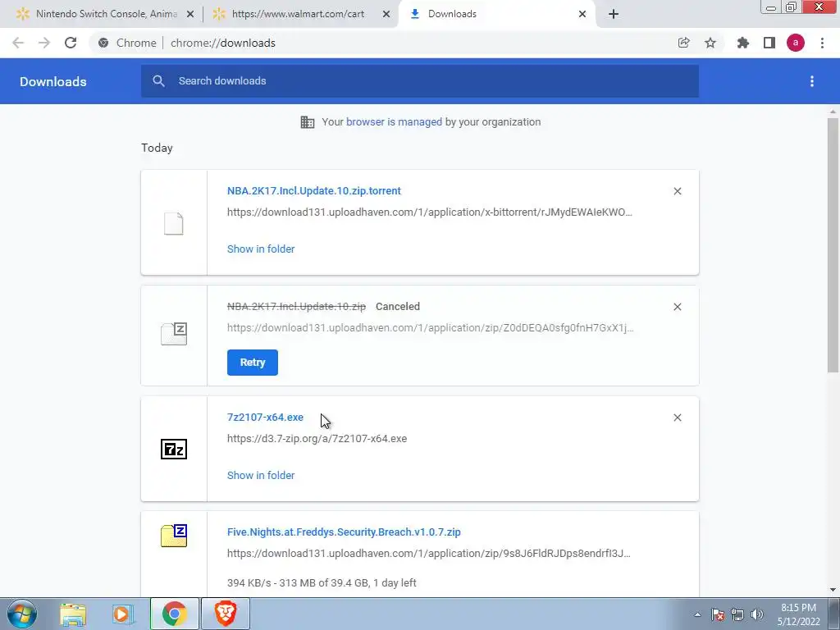Open Windows Explorer from the taskbar
The height and width of the screenshot is (630, 840).
(x=73, y=614)
